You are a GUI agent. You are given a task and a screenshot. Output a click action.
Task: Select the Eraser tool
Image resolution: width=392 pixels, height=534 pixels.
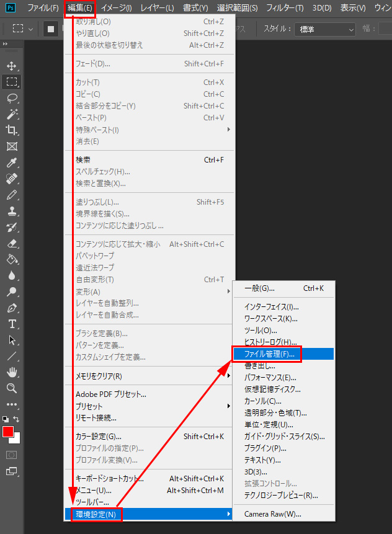click(12, 243)
